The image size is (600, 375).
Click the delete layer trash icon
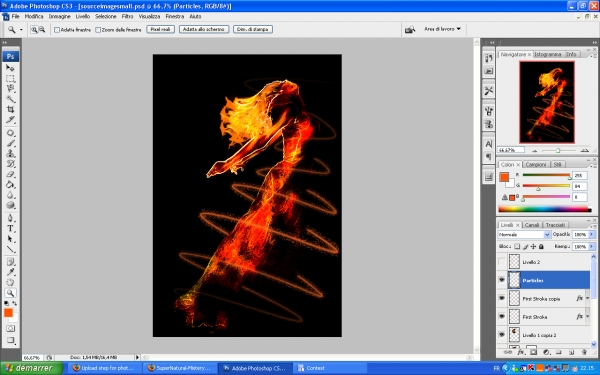[x=584, y=352]
